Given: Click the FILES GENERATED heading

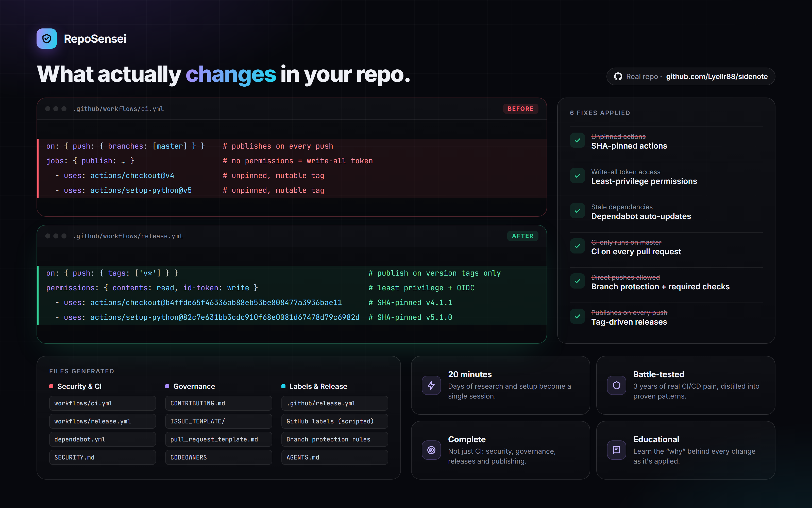Looking at the screenshot, I should (81, 371).
